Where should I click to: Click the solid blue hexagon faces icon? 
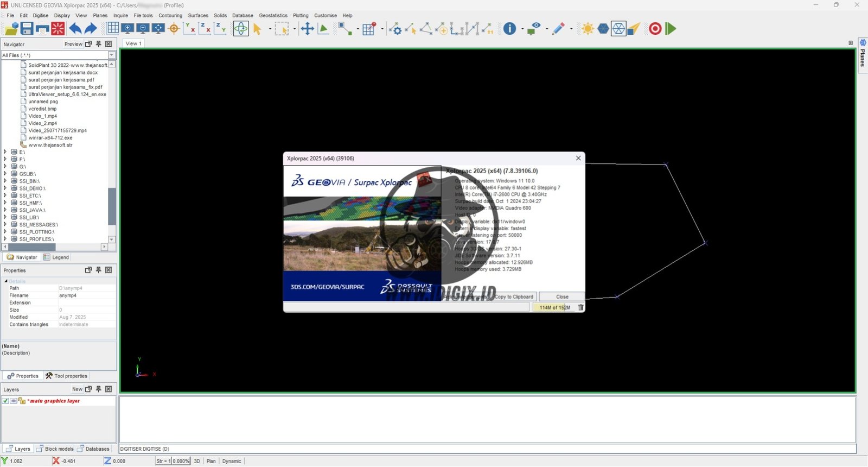point(603,29)
